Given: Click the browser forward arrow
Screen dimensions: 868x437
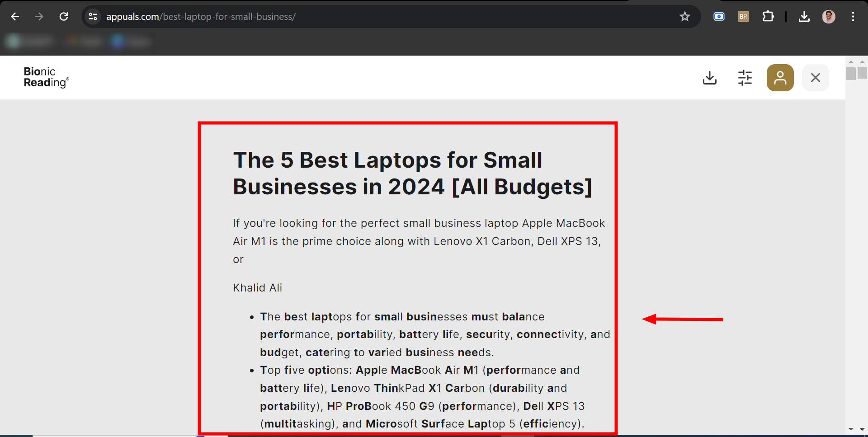Looking at the screenshot, I should coord(39,17).
